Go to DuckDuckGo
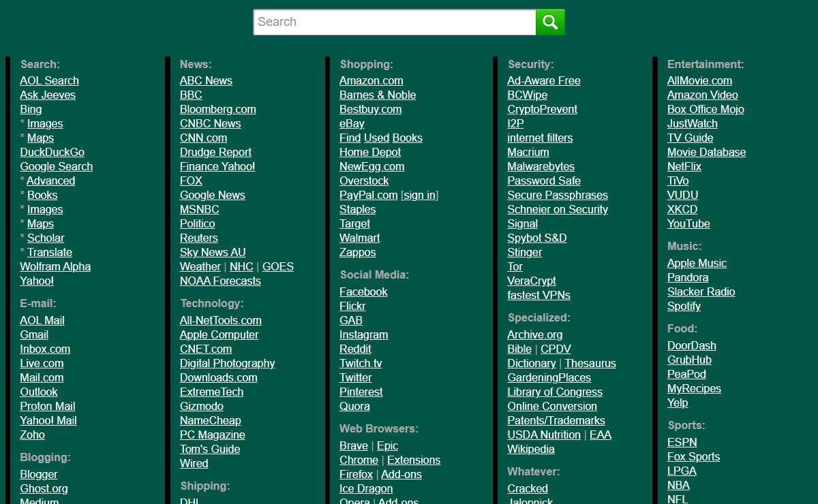The width and height of the screenshot is (818, 504). click(52, 152)
